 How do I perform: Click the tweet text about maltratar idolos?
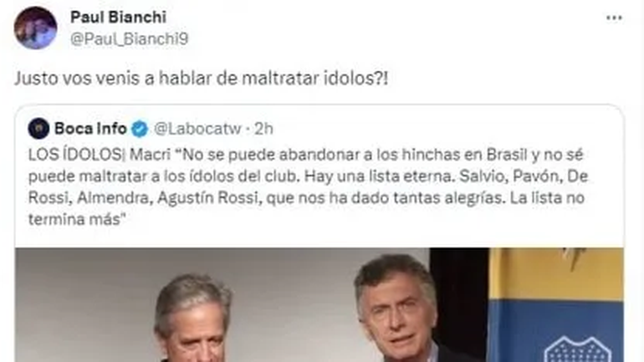tap(202, 78)
